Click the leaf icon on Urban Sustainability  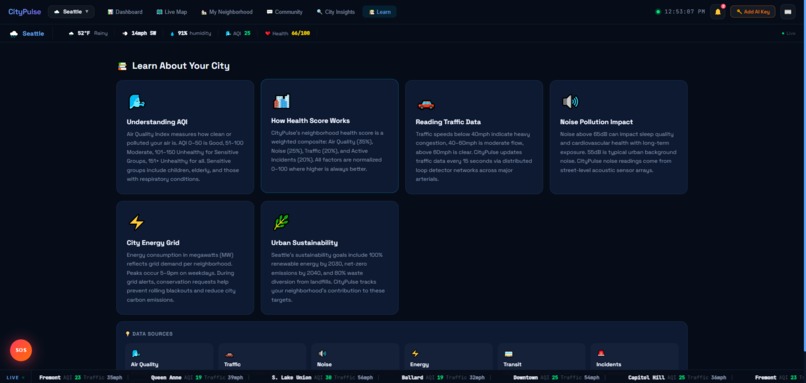click(281, 222)
